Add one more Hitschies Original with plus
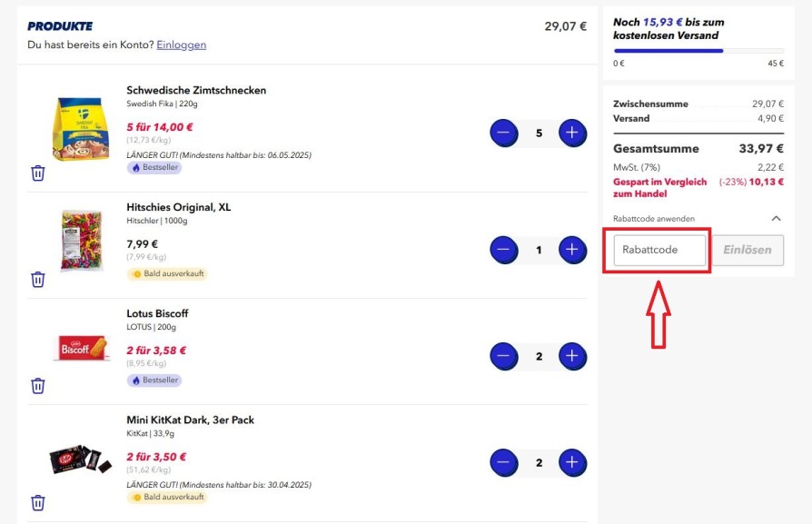 pos(572,250)
